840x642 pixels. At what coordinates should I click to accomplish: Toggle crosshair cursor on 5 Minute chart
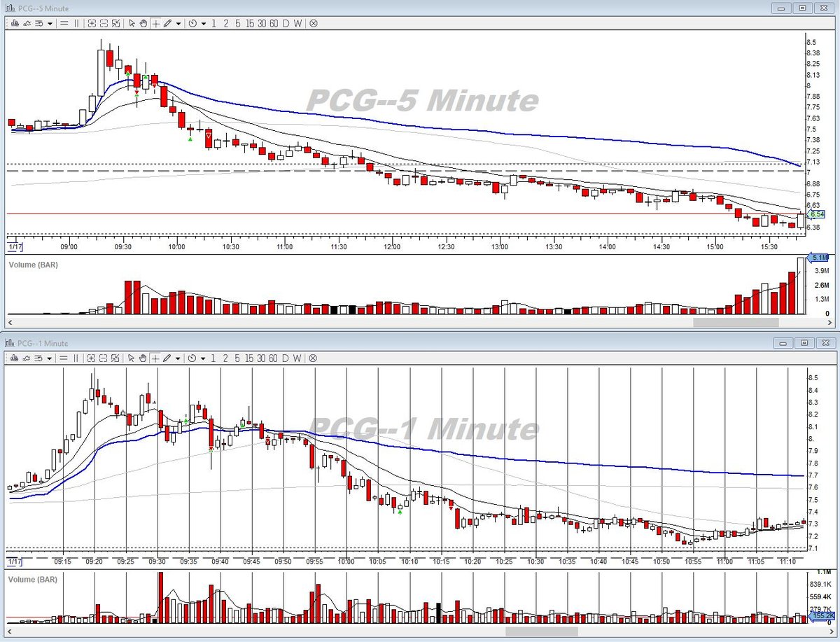[155, 23]
